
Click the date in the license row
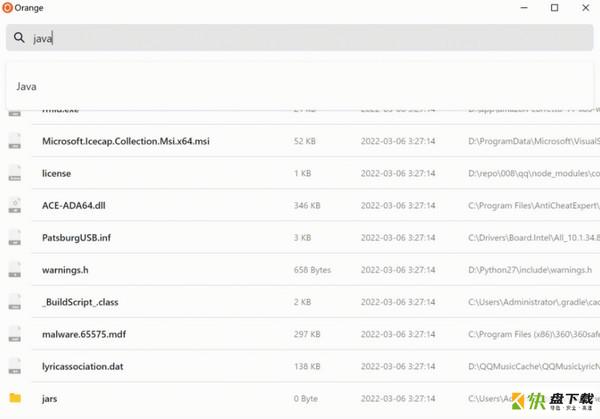[x=398, y=173]
